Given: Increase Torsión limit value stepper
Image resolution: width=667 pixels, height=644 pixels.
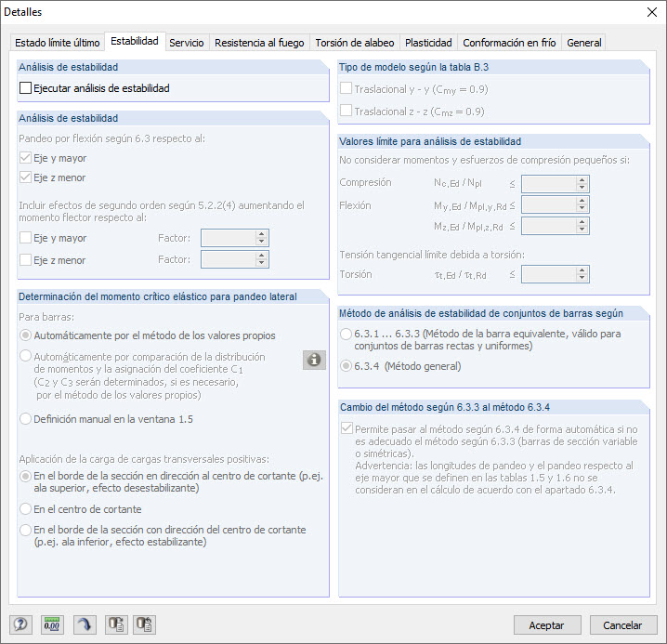Looking at the screenshot, I should pos(582,270).
